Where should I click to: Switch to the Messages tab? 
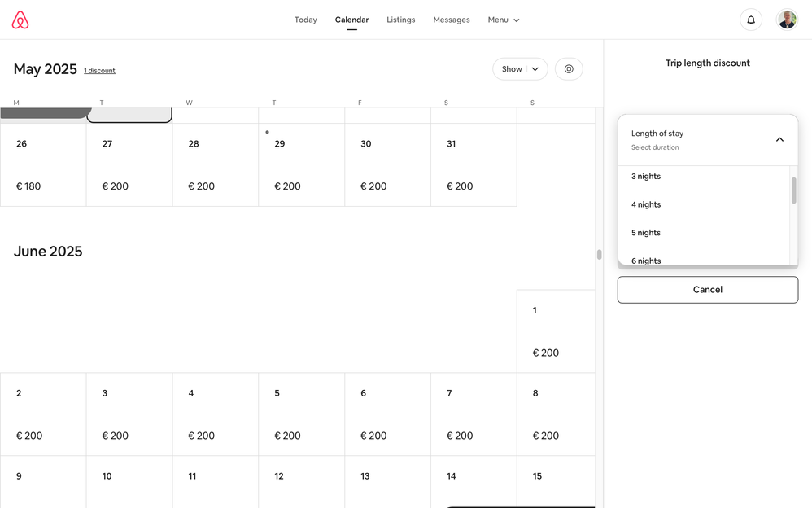(452, 20)
